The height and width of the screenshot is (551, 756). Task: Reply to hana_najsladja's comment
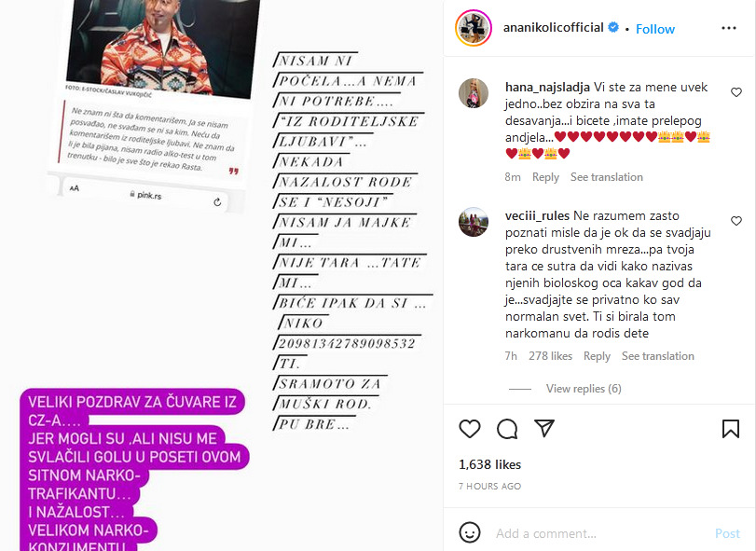tap(545, 177)
